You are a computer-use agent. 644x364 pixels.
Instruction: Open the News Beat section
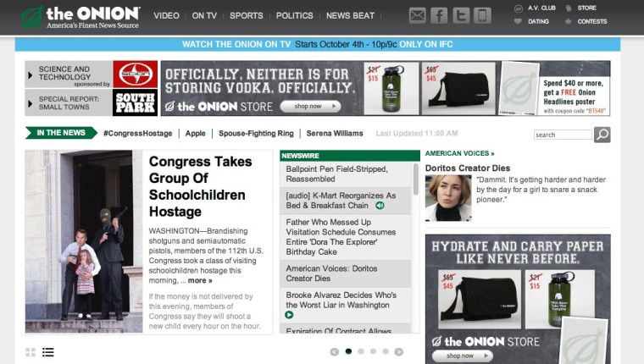(350, 15)
